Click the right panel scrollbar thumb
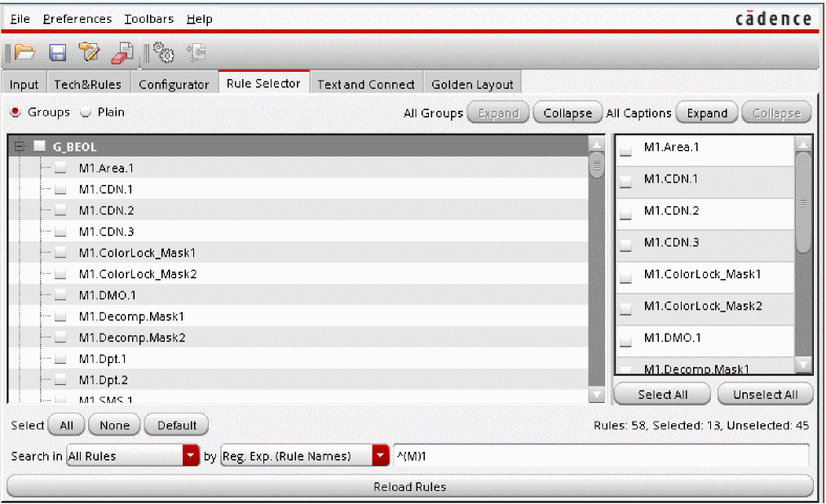 tap(803, 203)
